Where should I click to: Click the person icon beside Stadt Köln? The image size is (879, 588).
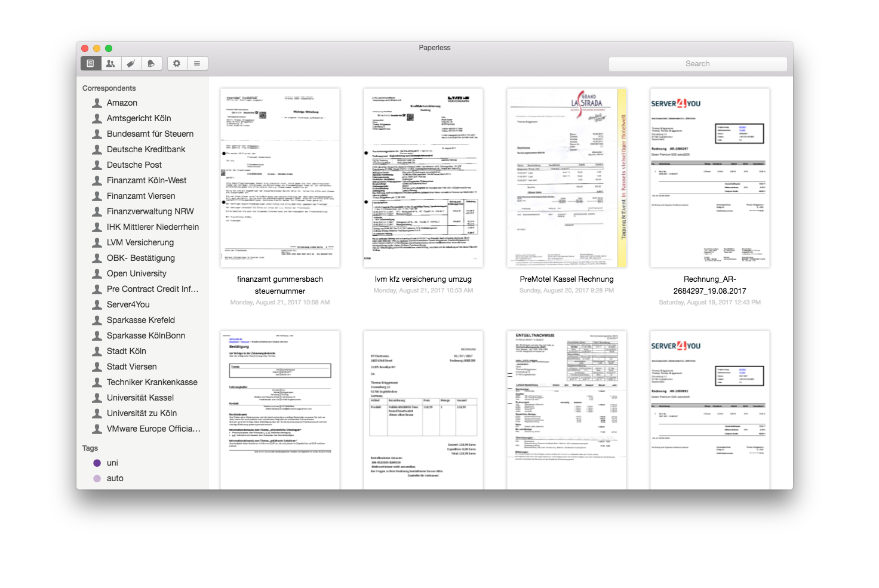tap(97, 351)
